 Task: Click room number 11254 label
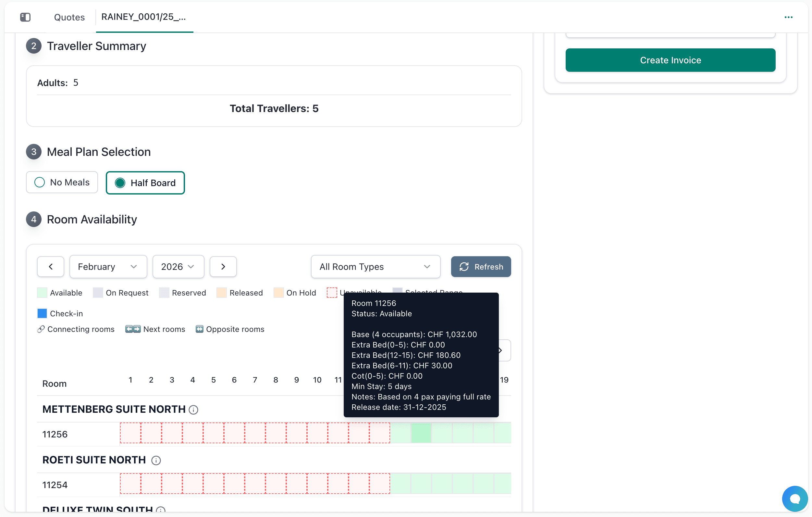coord(55,485)
